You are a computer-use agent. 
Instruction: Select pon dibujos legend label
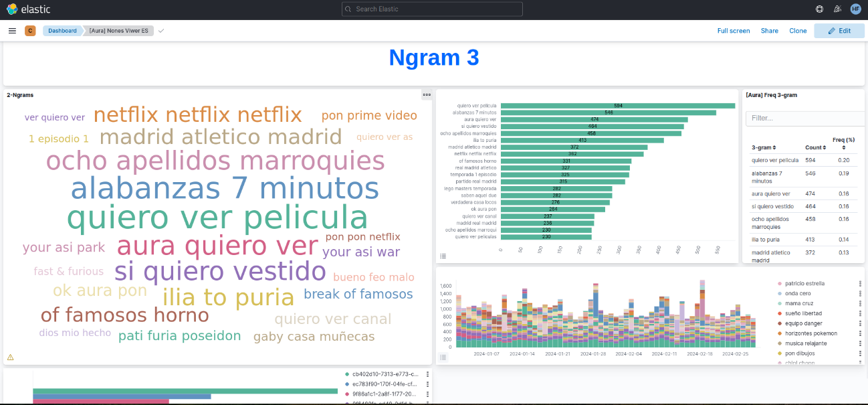(798, 353)
